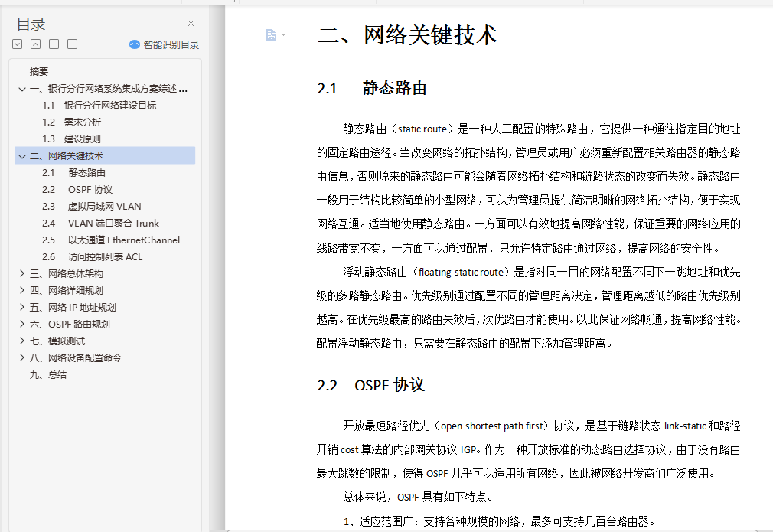Navigate to 2.3 虚拟局域网 VLAN
The height and width of the screenshot is (532, 773).
91,206
